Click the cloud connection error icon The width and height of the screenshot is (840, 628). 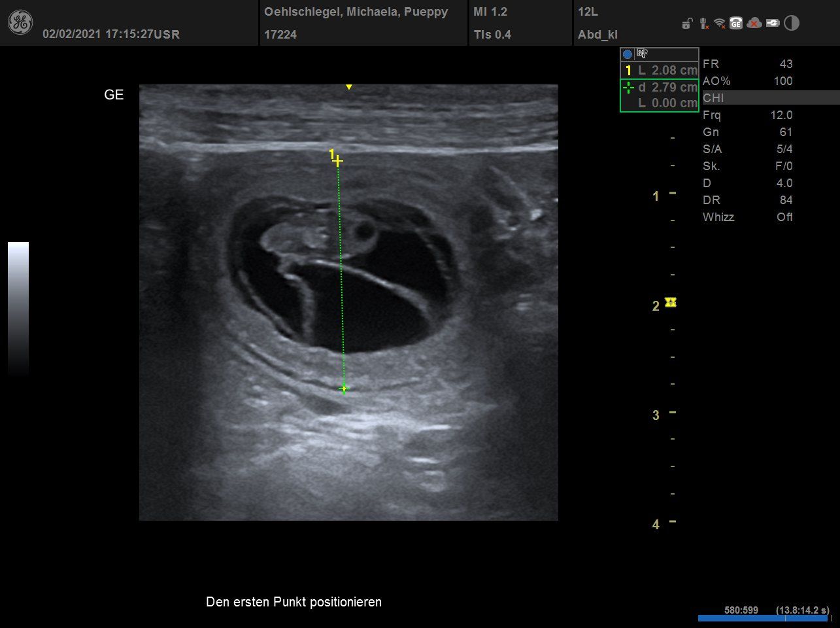(754, 24)
